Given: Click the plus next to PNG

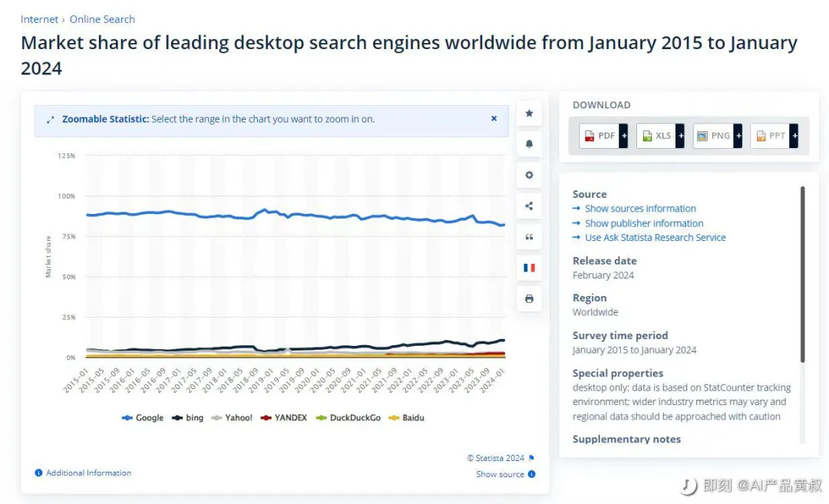Looking at the screenshot, I should pyautogui.click(x=738, y=136).
